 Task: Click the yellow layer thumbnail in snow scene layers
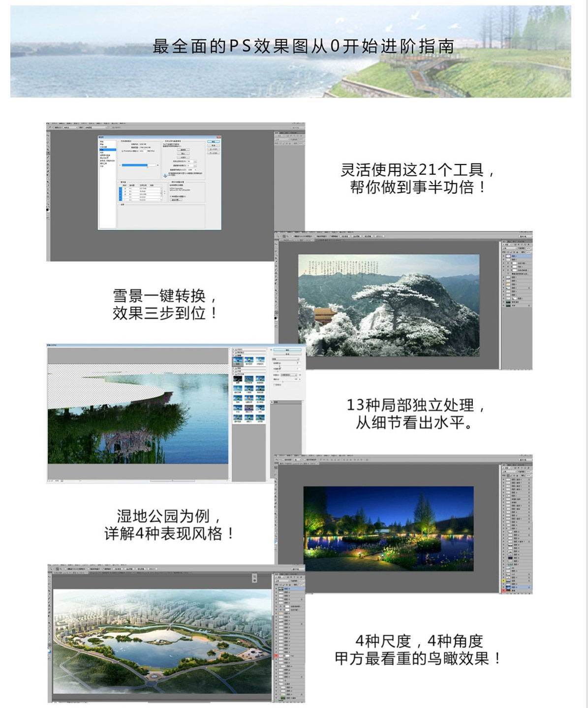508,284
